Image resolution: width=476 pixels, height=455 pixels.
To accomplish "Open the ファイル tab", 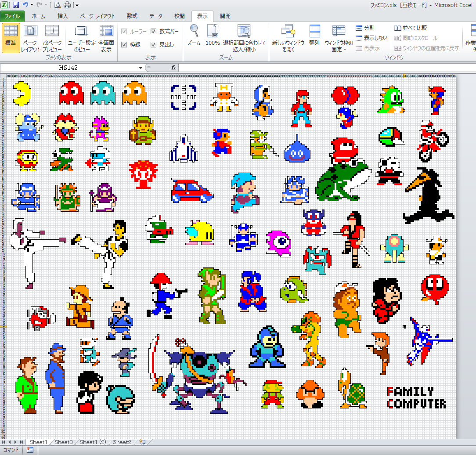I will click(x=12, y=16).
